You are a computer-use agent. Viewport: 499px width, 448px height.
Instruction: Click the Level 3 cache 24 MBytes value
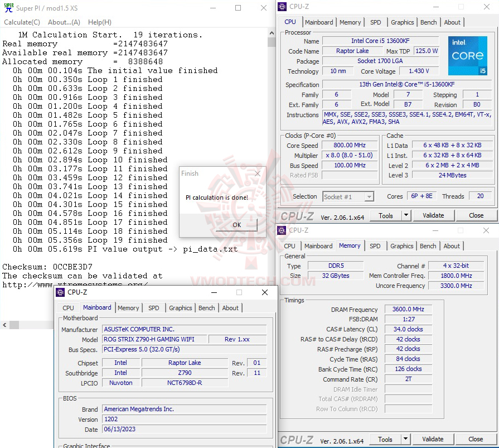452,175
